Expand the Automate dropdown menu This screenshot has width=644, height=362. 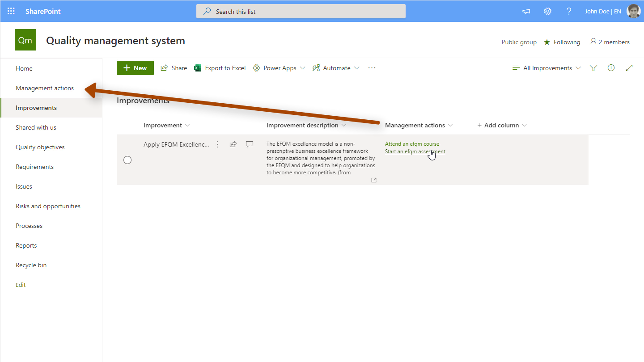(x=336, y=68)
